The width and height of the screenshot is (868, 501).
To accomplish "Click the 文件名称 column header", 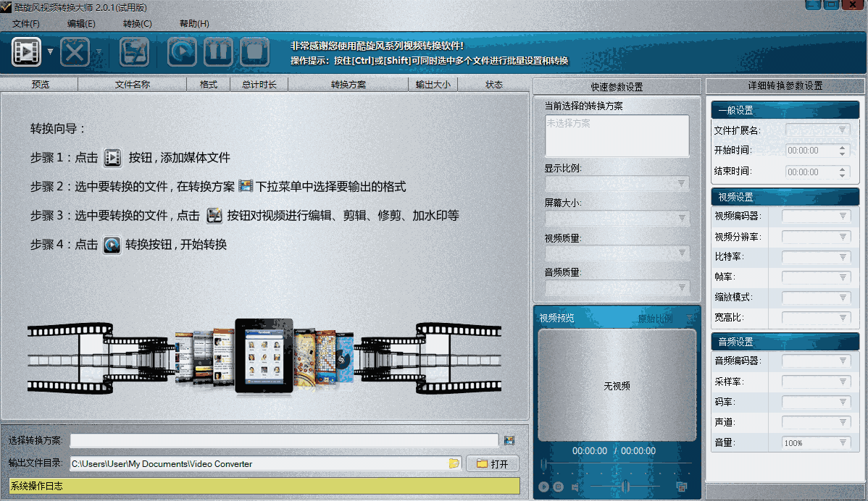I will [132, 85].
